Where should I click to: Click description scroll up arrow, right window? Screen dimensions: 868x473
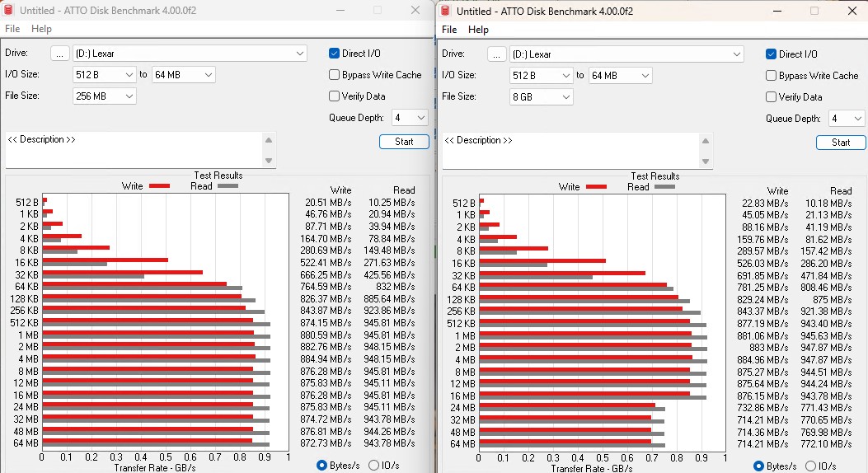pos(706,141)
